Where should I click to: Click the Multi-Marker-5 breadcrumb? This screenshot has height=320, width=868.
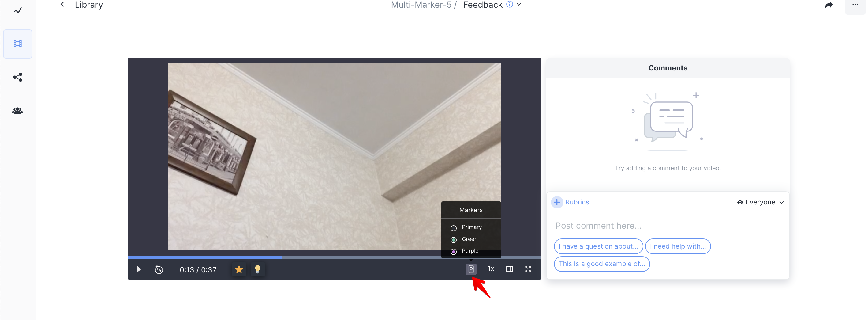[x=421, y=5]
